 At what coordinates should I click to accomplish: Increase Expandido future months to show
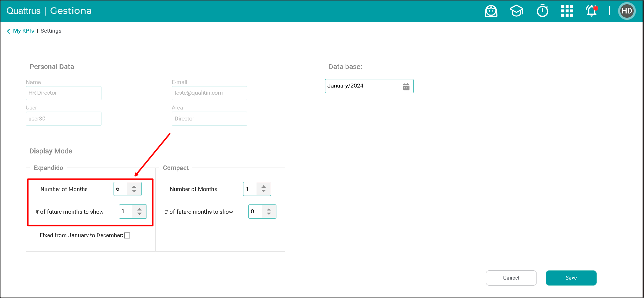tap(139, 209)
